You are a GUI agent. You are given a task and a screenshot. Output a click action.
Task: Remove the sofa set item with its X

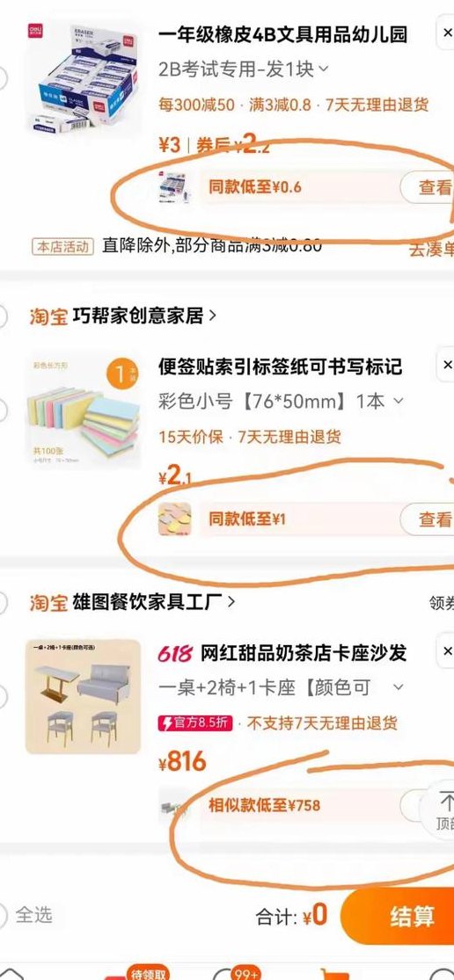pyautogui.click(x=446, y=652)
